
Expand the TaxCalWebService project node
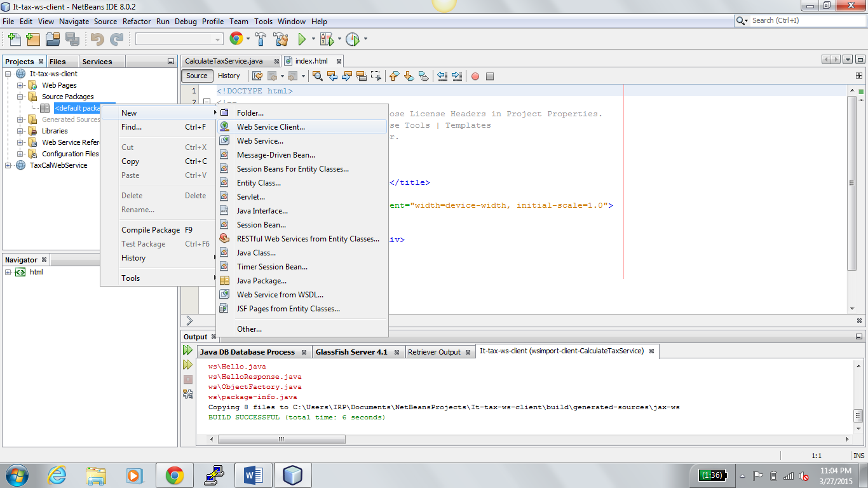[x=8, y=165]
